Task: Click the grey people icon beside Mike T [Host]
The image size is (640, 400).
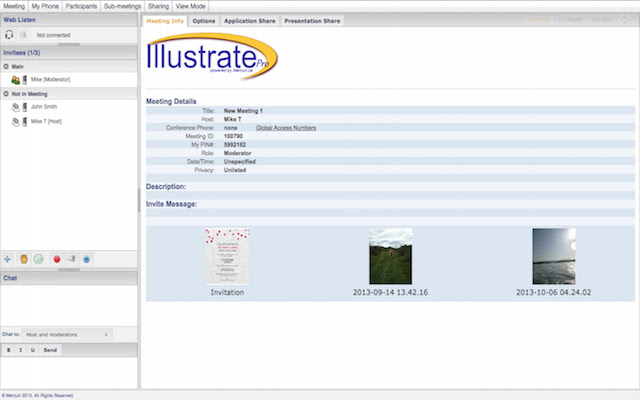Action: 16,122
